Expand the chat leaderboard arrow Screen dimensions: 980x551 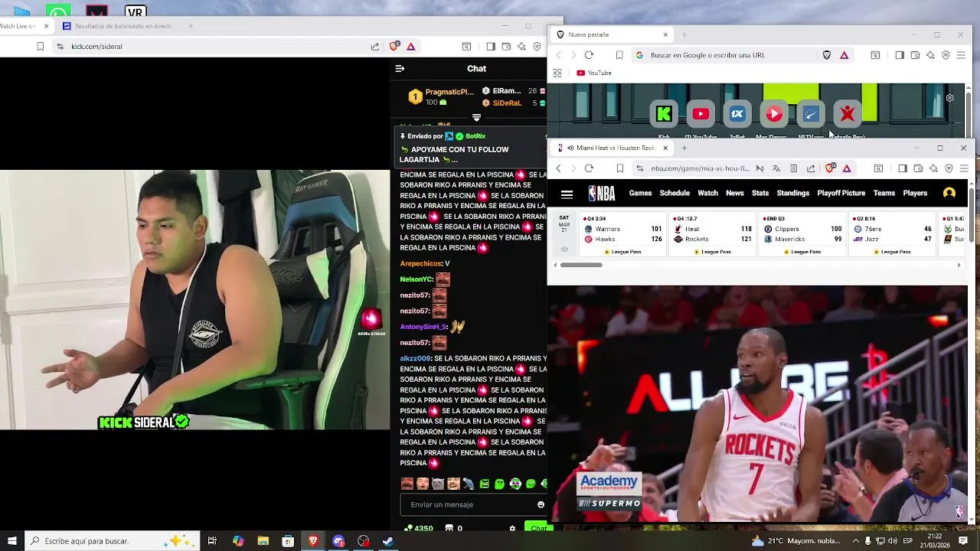(476, 118)
